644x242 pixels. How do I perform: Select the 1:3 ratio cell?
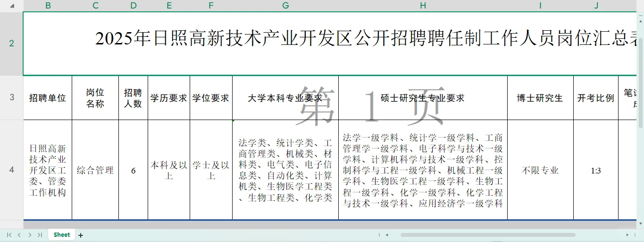click(x=596, y=170)
